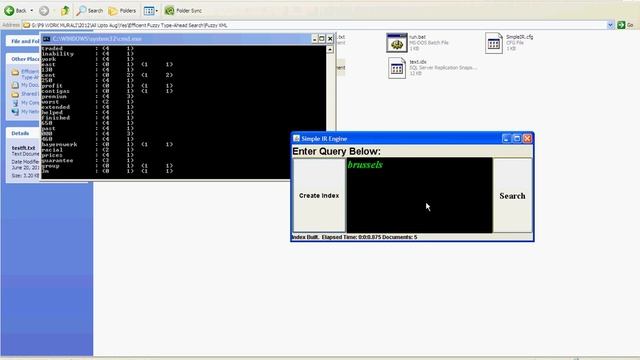Click the run.bat file name label
The height and width of the screenshot is (360, 640).
point(418,37)
